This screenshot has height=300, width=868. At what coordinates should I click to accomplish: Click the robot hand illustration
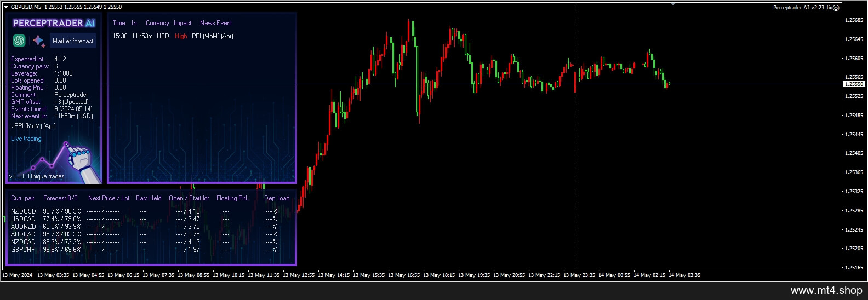82,163
